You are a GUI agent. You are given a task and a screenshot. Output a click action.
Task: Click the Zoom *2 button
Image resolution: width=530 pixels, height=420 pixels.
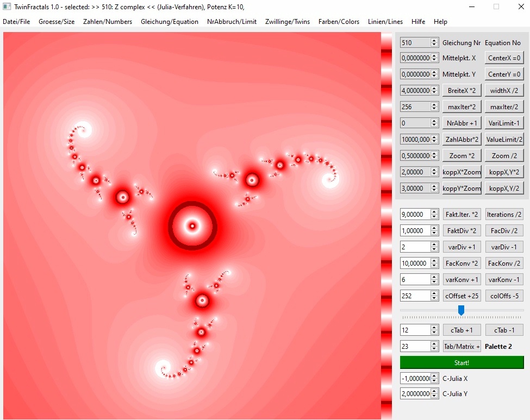pos(462,155)
